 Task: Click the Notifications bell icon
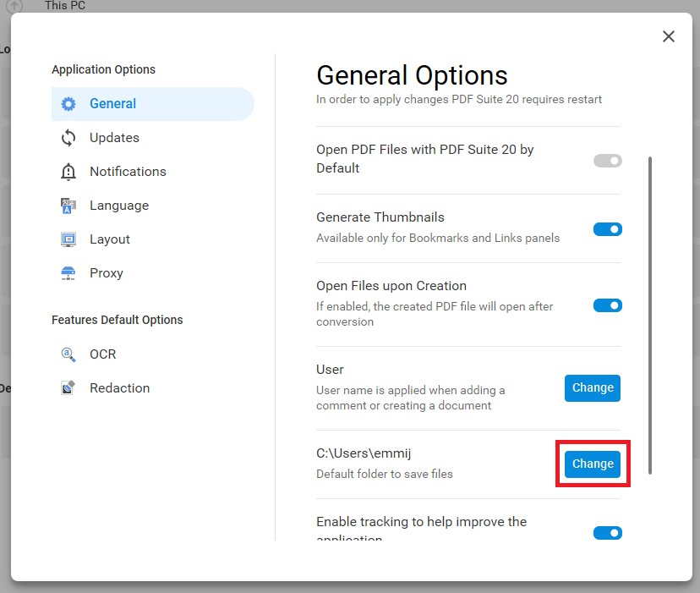pos(68,172)
